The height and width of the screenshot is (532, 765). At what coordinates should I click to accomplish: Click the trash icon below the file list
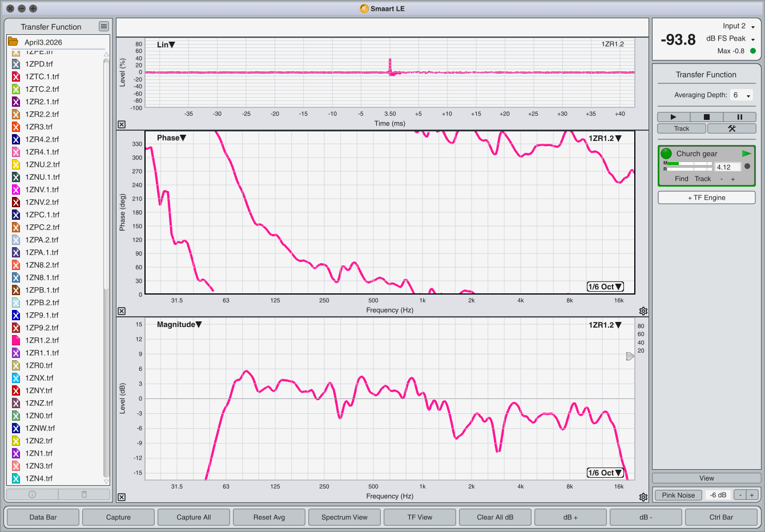pos(84,494)
